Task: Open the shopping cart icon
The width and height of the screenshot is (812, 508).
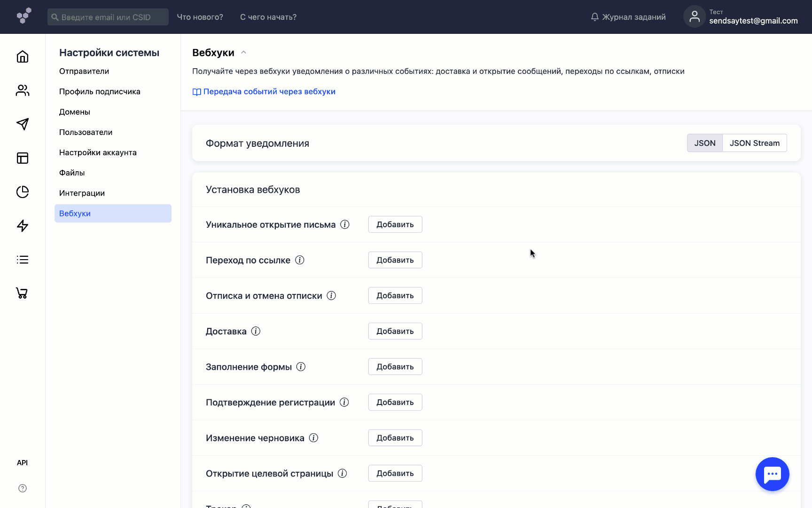Action: (22, 293)
